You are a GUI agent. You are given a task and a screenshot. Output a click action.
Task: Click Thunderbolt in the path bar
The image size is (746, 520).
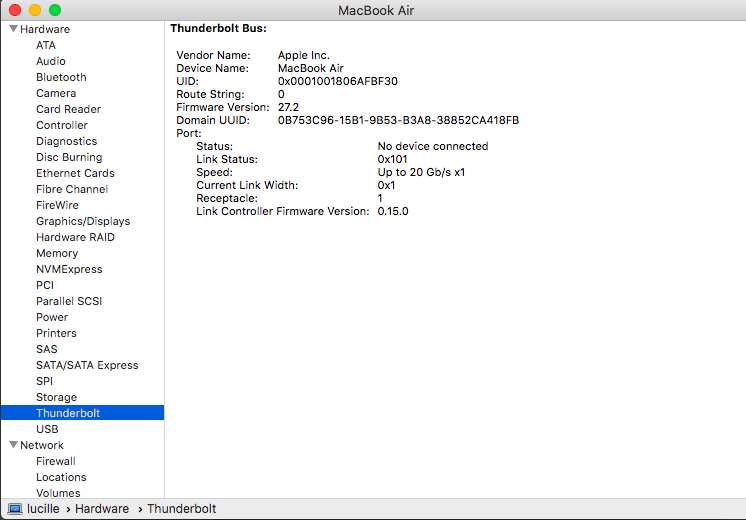[181, 509]
